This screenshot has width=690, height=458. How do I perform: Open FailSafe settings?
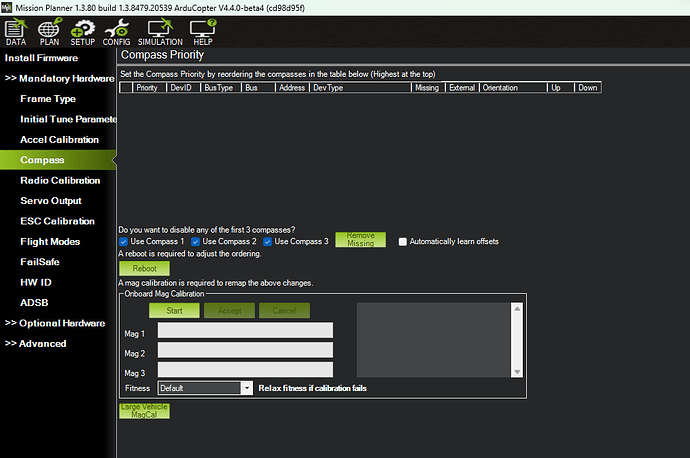click(x=40, y=262)
